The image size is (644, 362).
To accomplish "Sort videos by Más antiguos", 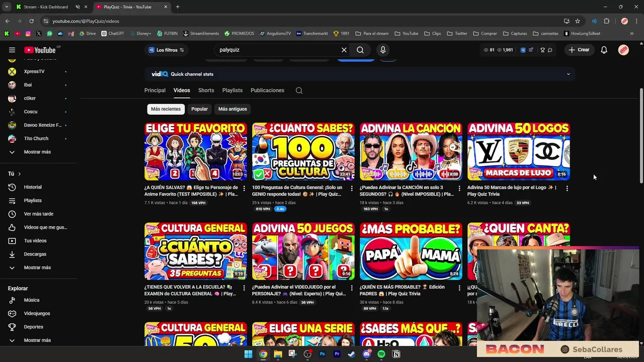I will [x=232, y=109].
